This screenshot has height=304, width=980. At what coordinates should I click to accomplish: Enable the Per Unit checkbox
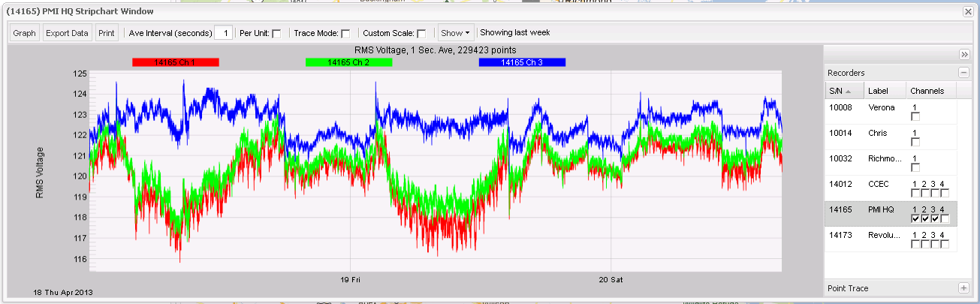coord(276,34)
